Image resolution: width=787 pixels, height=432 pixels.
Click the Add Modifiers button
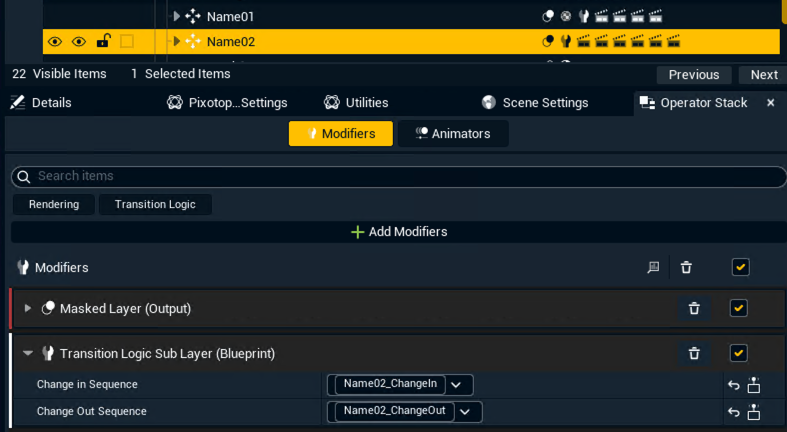(x=399, y=232)
